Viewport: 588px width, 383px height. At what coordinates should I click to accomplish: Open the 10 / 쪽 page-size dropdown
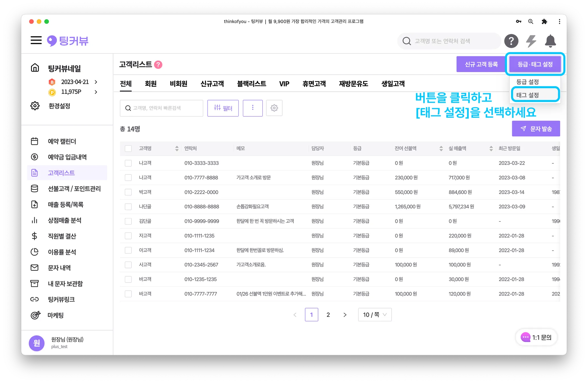click(x=375, y=315)
